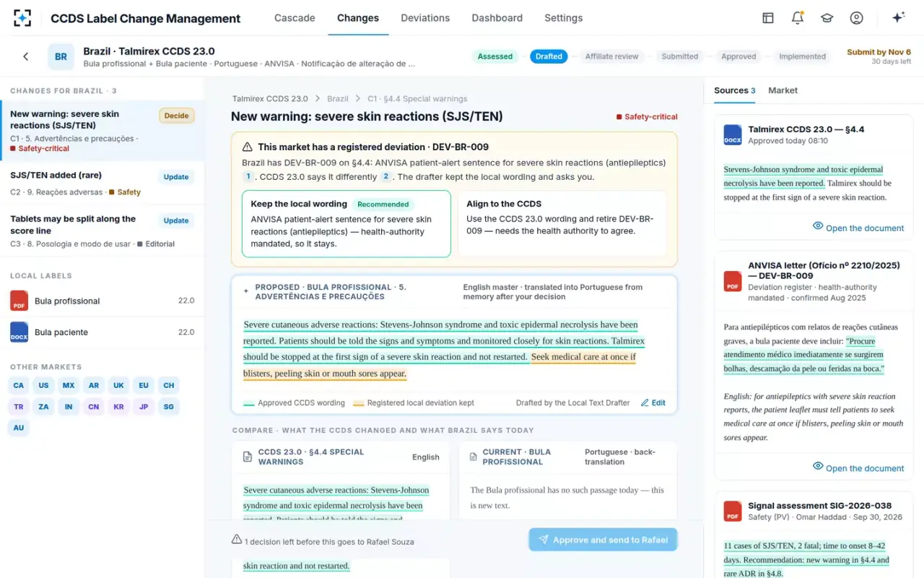
Task: Choose the Align to the CCDS option
Action: [562, 223]
